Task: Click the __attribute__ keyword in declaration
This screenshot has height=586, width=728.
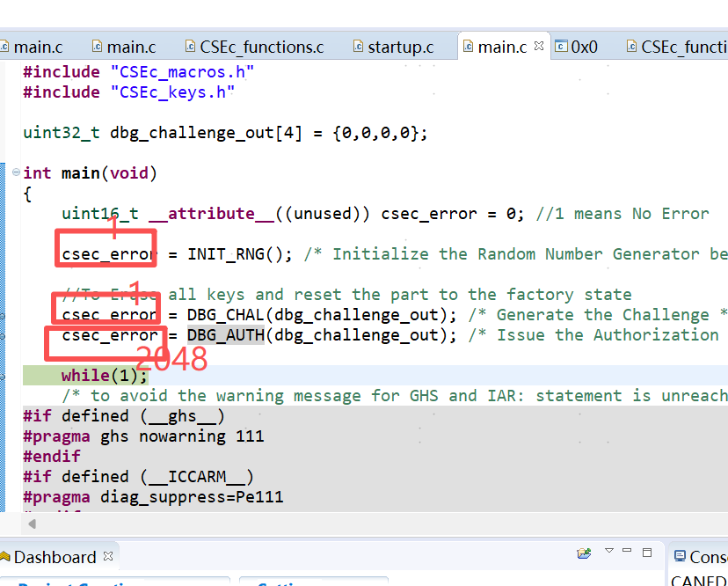Action: tap(211, 214)
